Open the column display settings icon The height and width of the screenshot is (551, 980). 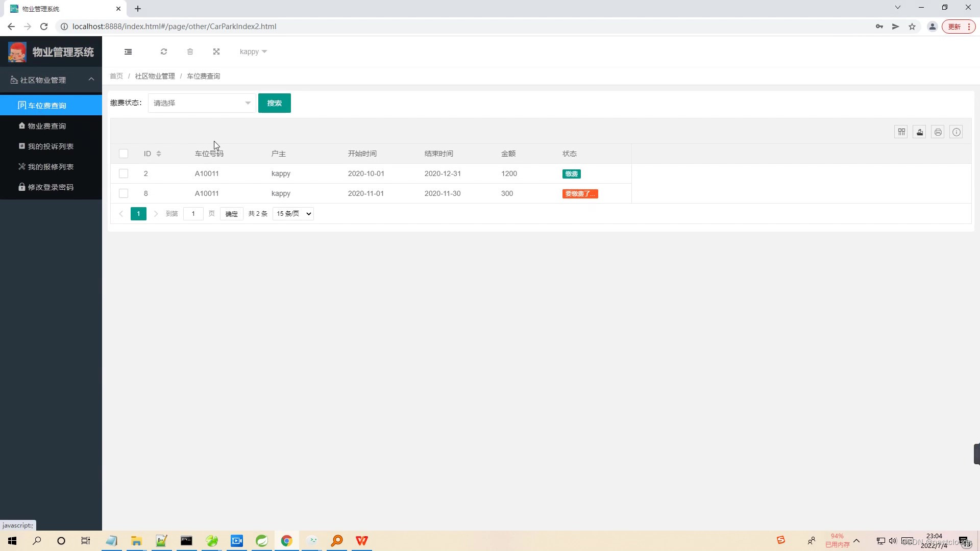pyautogui.click(x=901, y=132)
